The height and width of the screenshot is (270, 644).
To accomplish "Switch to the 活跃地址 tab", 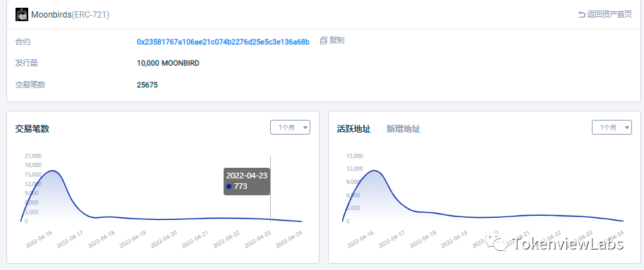I will tap(353, 129).
